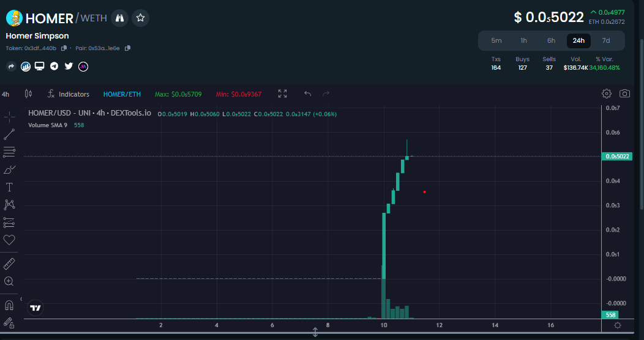Open the price scale settings gear icon
The width and height of the screenshot is (644, 340).
(x=617, y=325)
